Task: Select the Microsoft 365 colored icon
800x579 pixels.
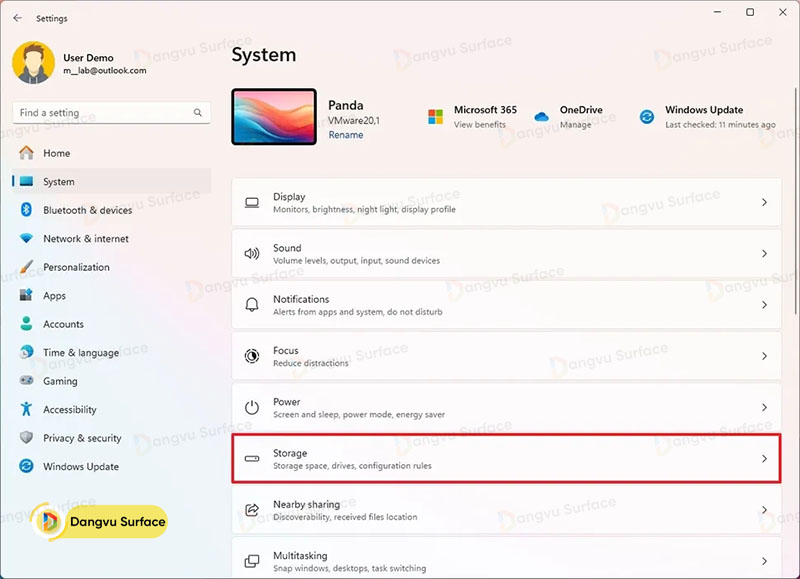Action: click(434, 113)
